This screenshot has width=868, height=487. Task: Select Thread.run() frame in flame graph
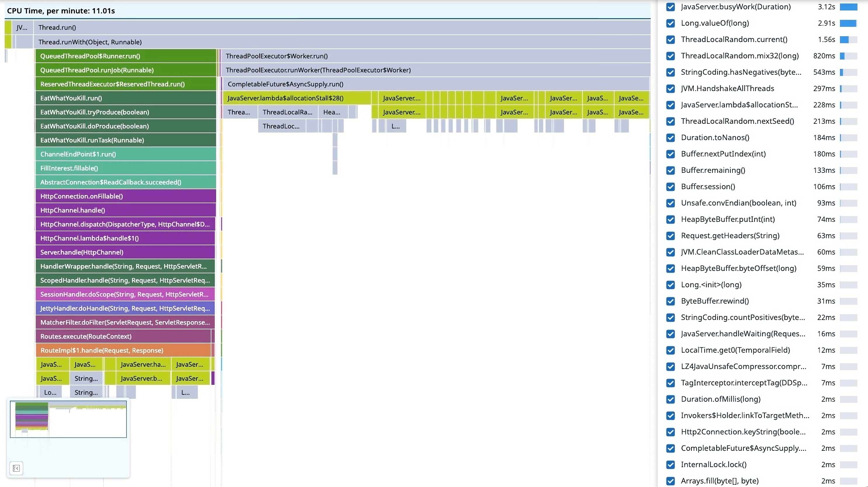tap(337, 28)
